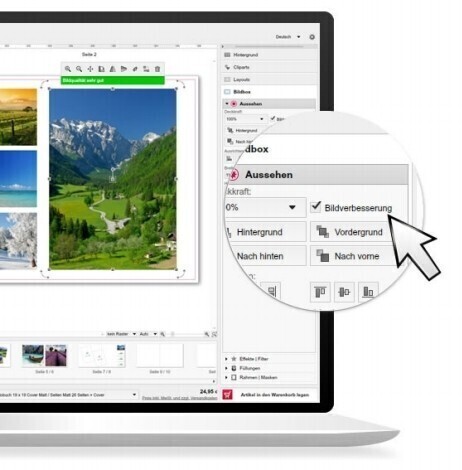Click the trash icon to delete image
This screenshot has width=462, height=470.
click(157, 69)
